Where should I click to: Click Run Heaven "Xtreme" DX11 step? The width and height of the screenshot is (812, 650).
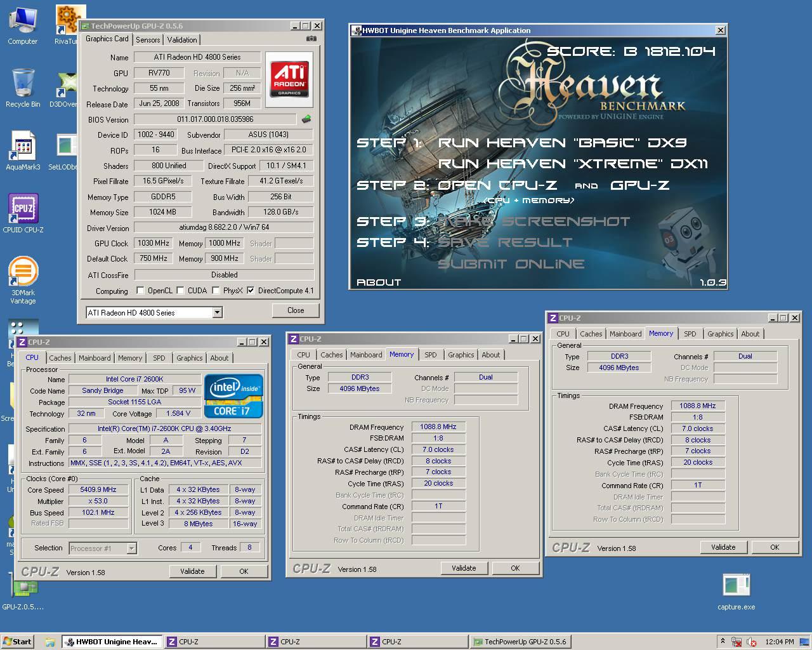tap(573, 164)
